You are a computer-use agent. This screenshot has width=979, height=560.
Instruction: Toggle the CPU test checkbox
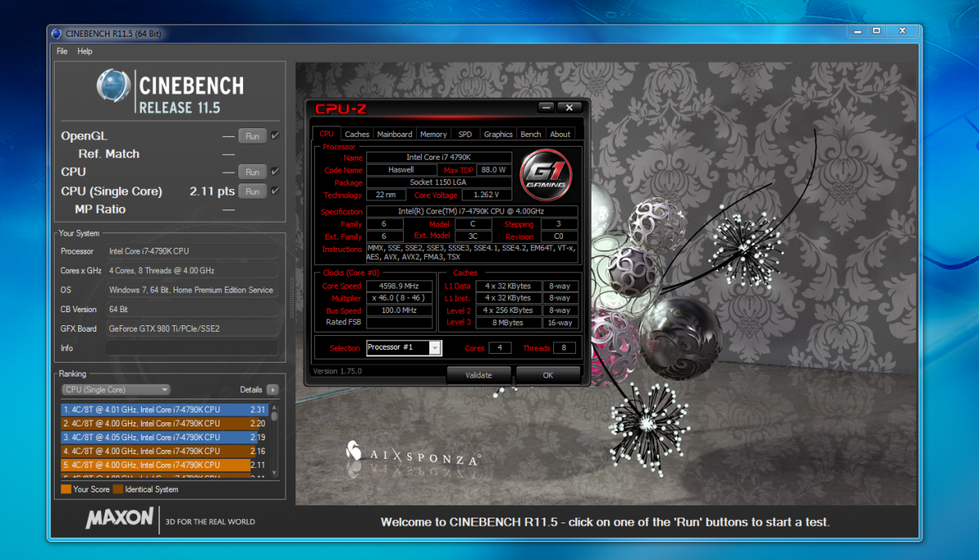pyautogui.click(x=275, y=172)
